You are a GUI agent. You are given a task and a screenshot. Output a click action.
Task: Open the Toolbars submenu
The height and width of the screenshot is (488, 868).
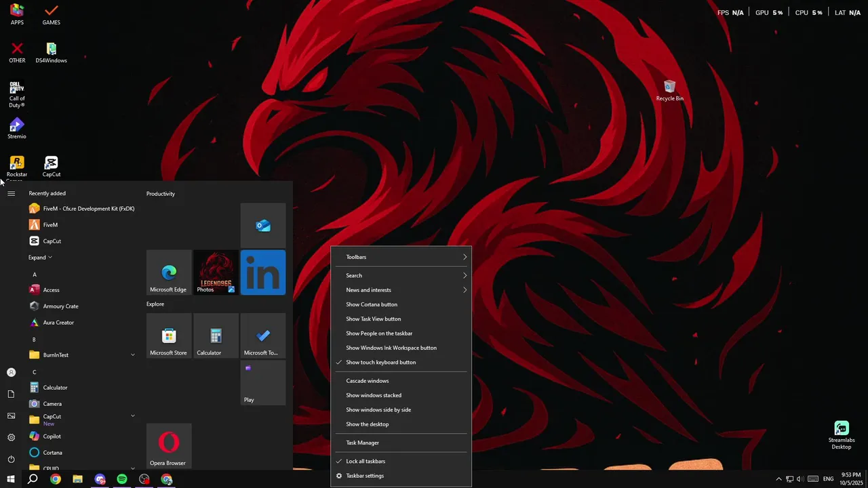401,257
